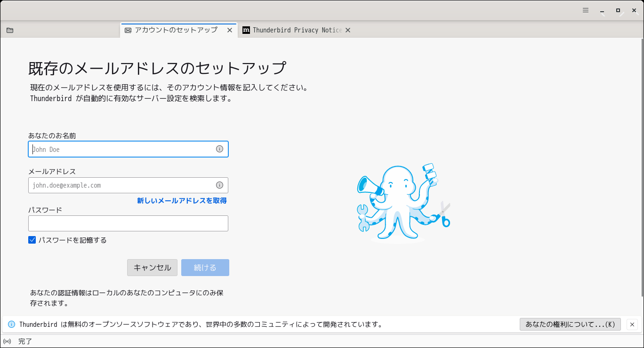644x348 pixels.
Task: Maximize the Thunderbird window
Action: point(618,10)
